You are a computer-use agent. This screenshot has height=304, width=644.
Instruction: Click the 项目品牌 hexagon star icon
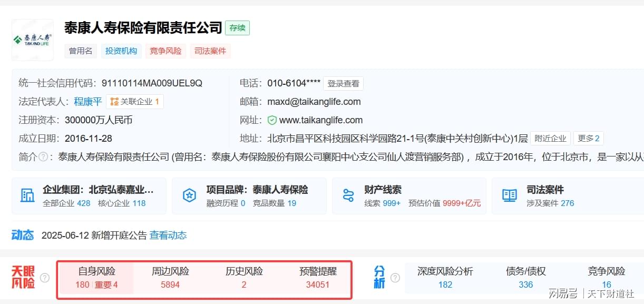coord(189,196)
